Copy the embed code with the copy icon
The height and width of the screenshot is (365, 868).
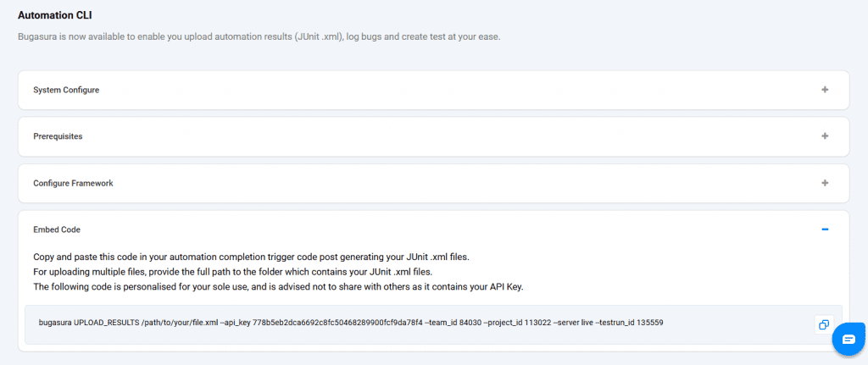point(822,324)
